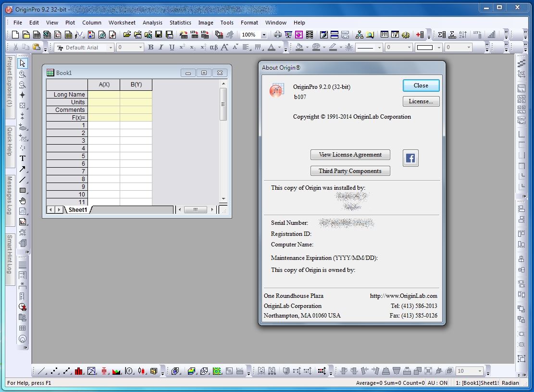534x392 pixels.
Task: Click the Close button in About Origin
Action: click(421, 86)
